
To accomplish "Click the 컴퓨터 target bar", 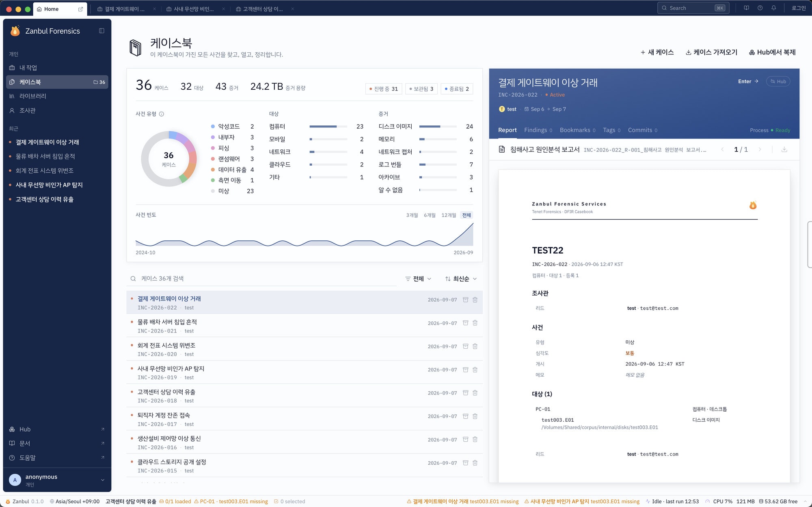I will point(328,127).
